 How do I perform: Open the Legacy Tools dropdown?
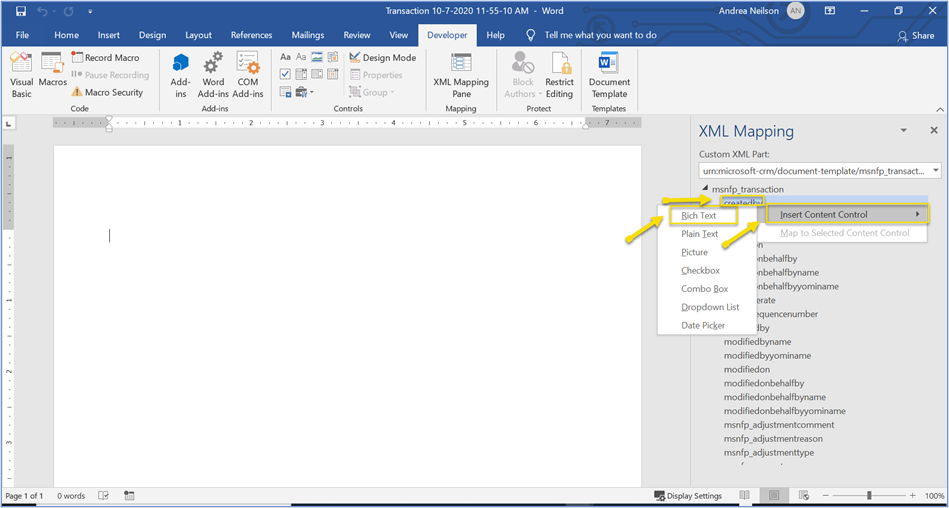[x=304, y=92]
